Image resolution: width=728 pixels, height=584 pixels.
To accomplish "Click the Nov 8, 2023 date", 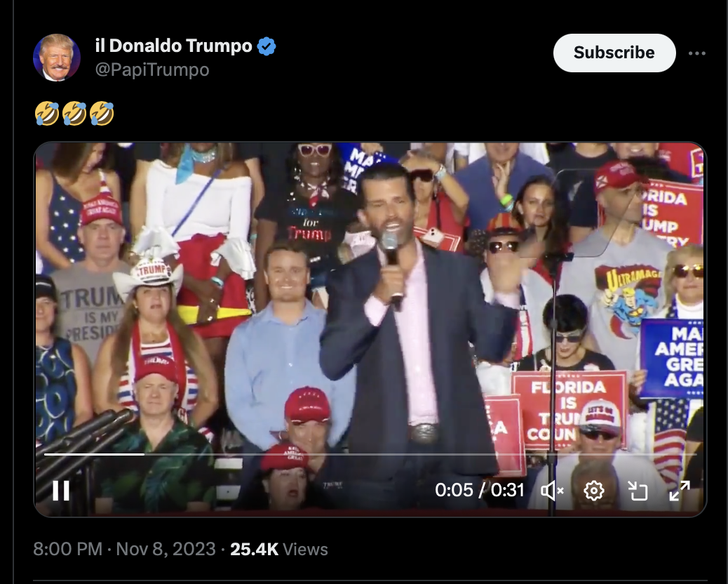I will pos(166,549).
